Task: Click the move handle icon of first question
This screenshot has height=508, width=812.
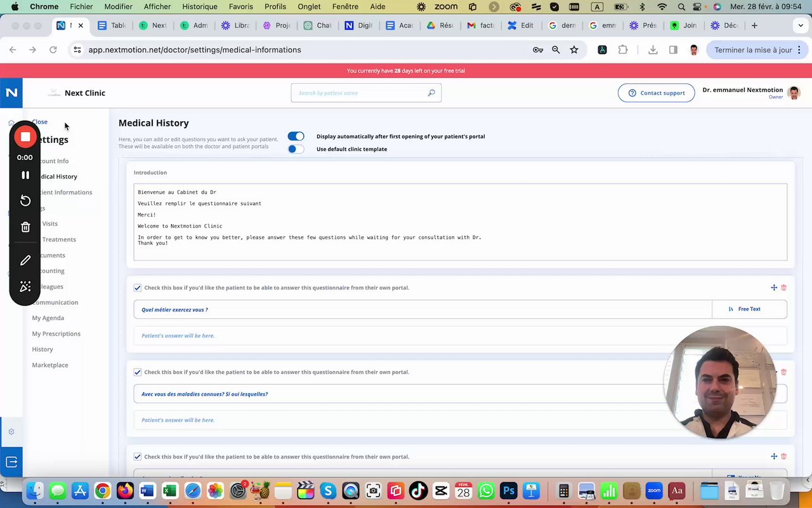Action: [774, 288]
